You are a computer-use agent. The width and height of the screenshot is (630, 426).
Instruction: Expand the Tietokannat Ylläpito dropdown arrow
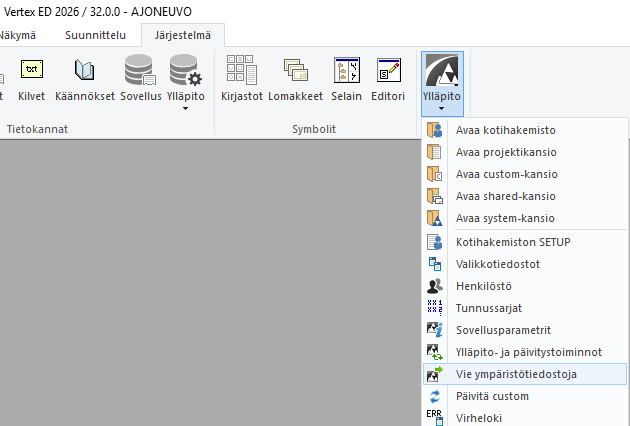(x=185, y=109)
